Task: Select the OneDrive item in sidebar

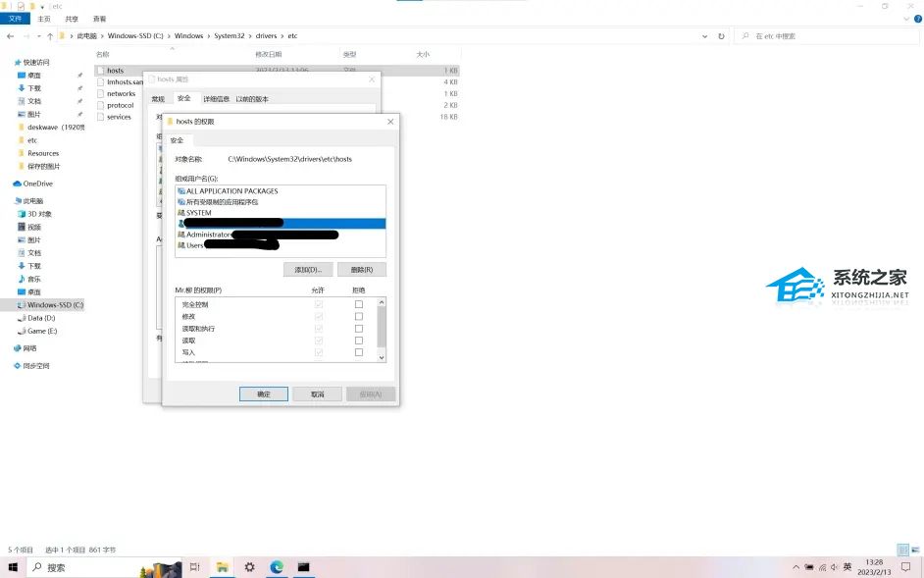Action: tap(37, 184)
